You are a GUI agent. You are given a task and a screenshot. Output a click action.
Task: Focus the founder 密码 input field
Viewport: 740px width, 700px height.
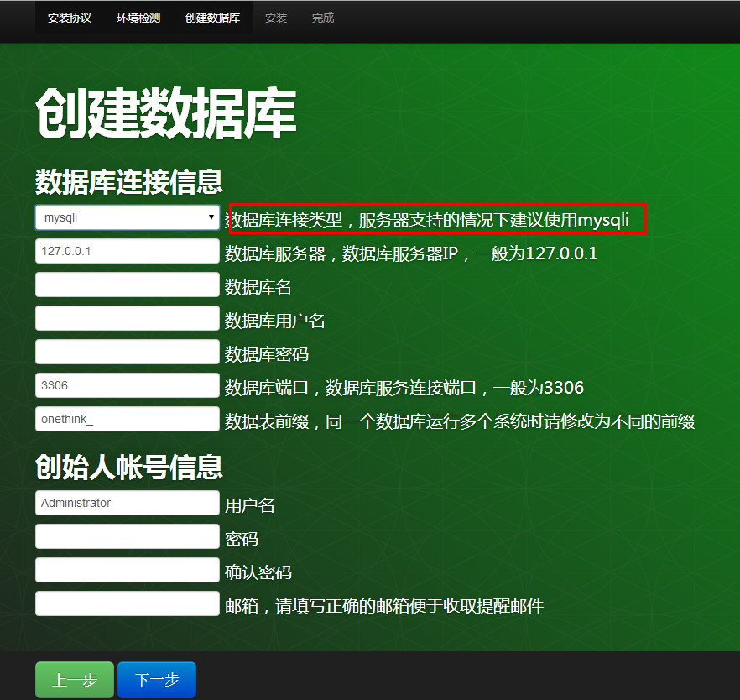pos(127,536)
